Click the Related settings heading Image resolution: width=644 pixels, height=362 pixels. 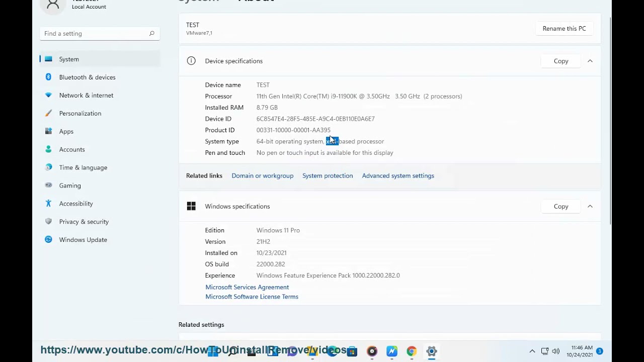(201, 325)
